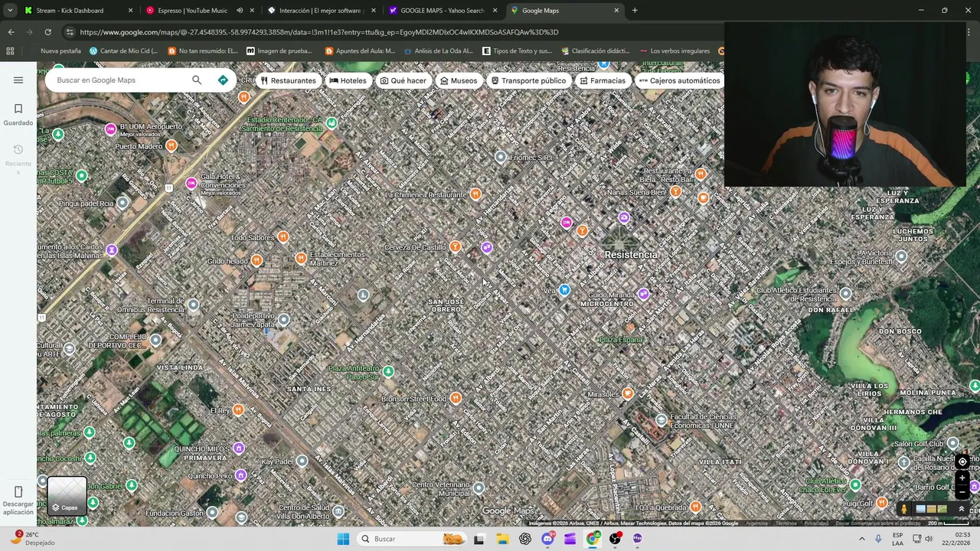Click the Friomec S.R.L. map pin
This screenshot has height=551, width=980.
[501, 157]
